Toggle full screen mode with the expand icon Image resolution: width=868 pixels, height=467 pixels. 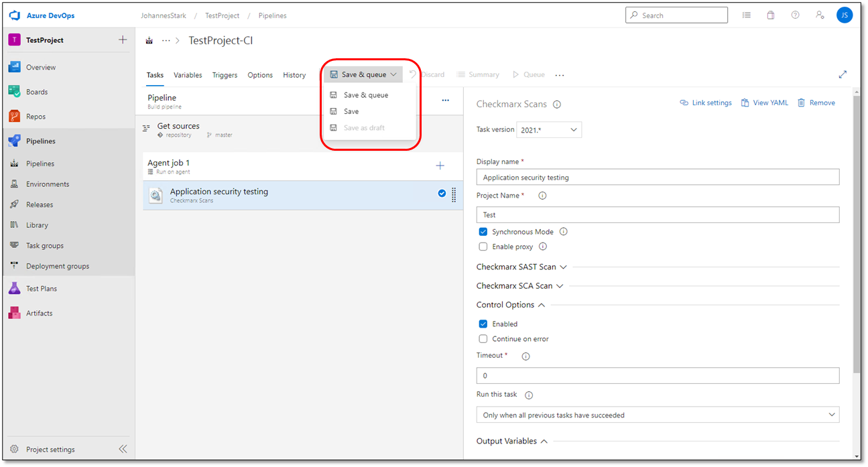click(843, 75)
